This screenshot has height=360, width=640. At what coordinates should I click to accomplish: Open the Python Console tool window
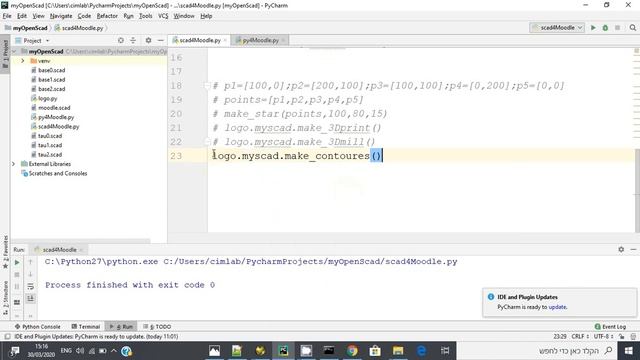38,327
